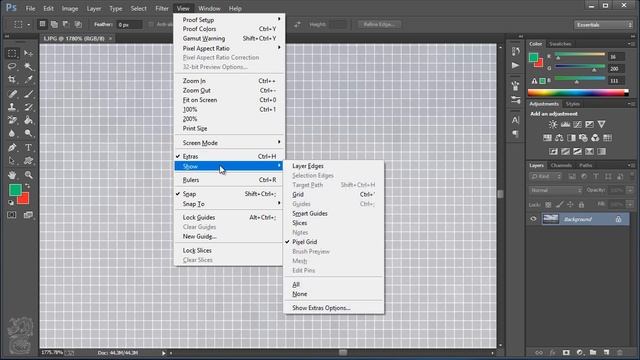
Task: Select the Lasso tool
Action: (x=12, y=67)
